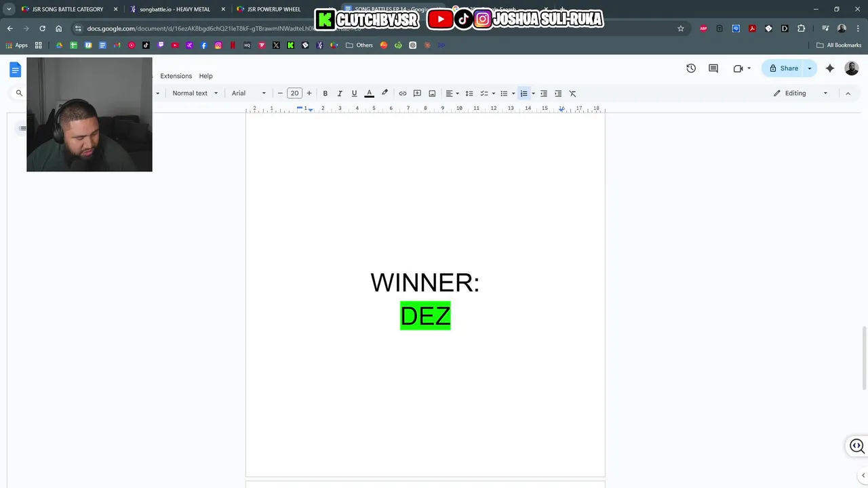Image resolution: width=868 pixels, height=488 pixels.
Task: Toggle the numbered list button
Action: 524,94
